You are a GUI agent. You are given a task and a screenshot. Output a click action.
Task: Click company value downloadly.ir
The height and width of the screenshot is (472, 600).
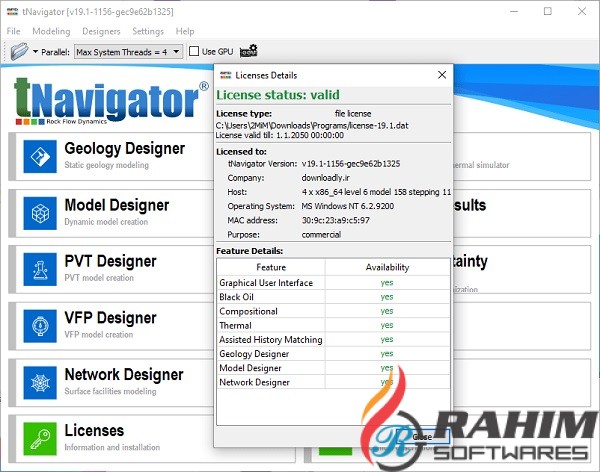325,178
